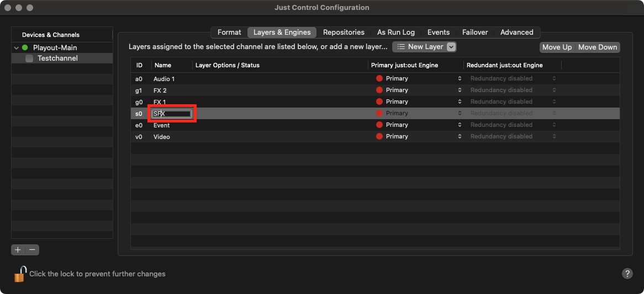
Task: Click Layer Options / Status column header
Action: coord(280,65)
